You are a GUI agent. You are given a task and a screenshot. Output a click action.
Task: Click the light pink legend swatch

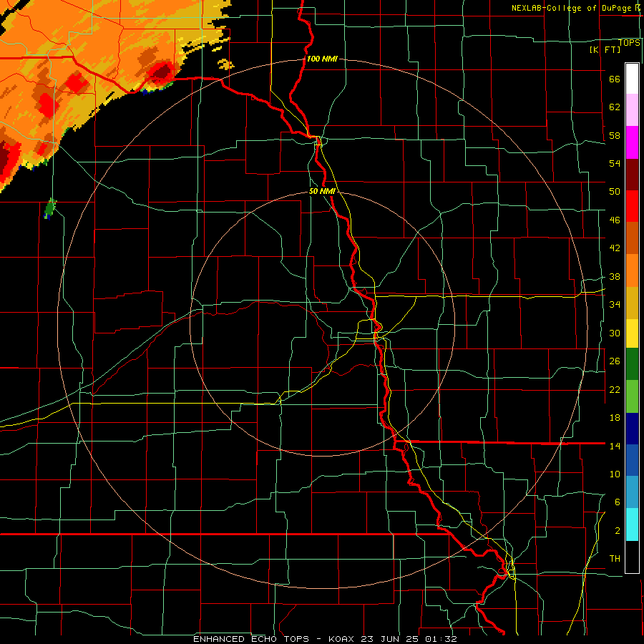coord(632,109)
